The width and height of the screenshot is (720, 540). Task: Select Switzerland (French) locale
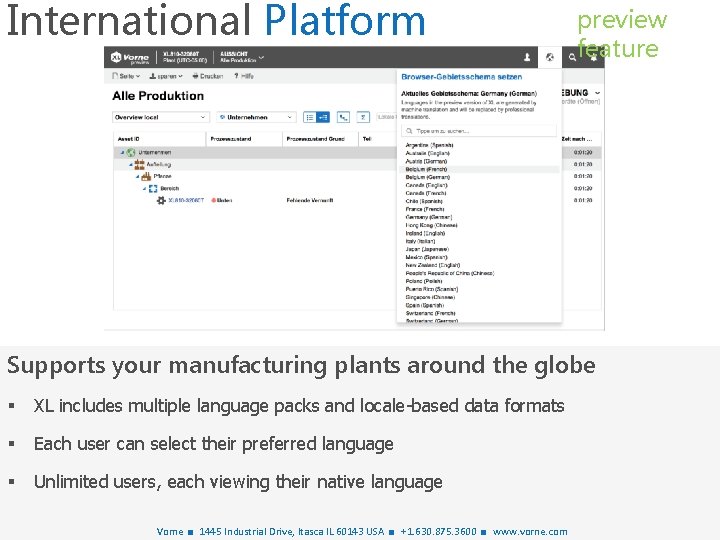click(430, 313)
